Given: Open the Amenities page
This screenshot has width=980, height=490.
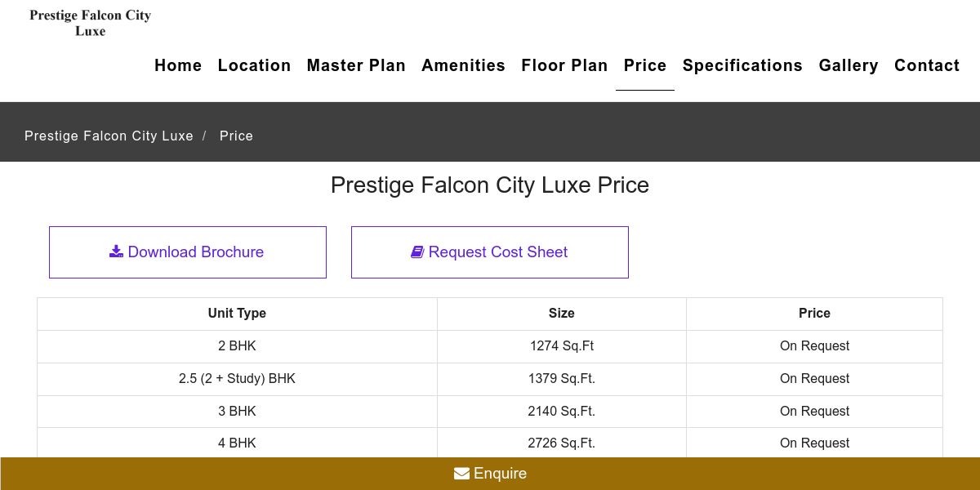Looking at the screenshot, I should (463, 65).
